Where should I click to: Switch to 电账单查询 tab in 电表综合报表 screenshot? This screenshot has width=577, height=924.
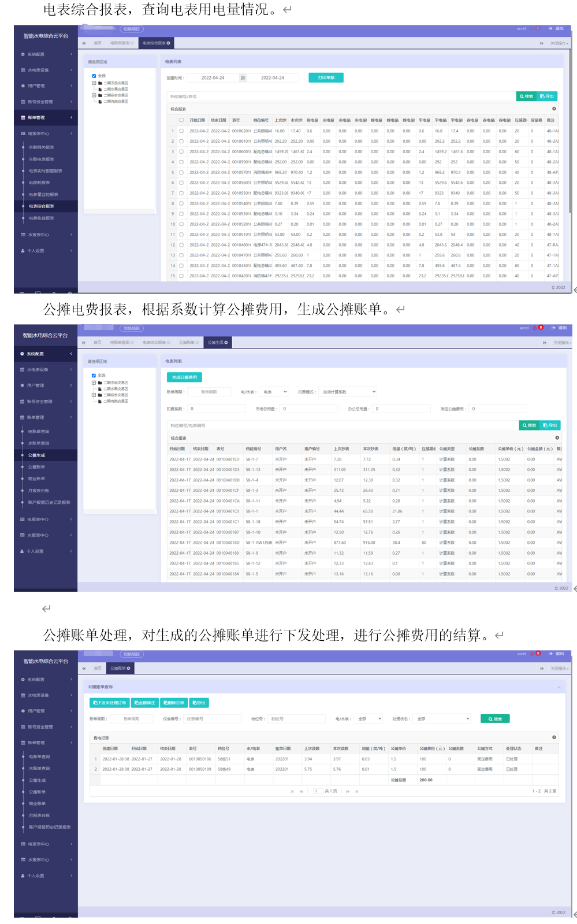pyautogui.click(x=121, y=43)
